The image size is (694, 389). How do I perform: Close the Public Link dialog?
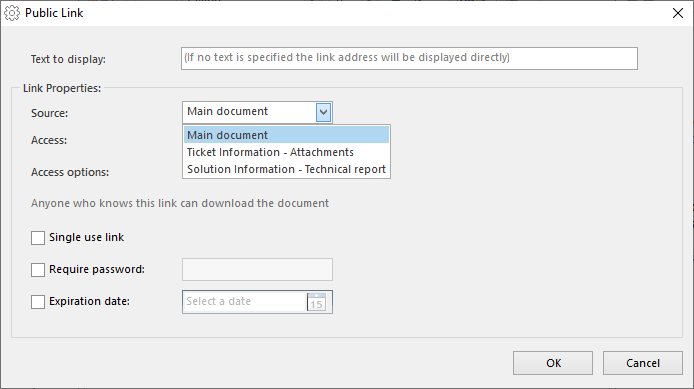point(678,13)
